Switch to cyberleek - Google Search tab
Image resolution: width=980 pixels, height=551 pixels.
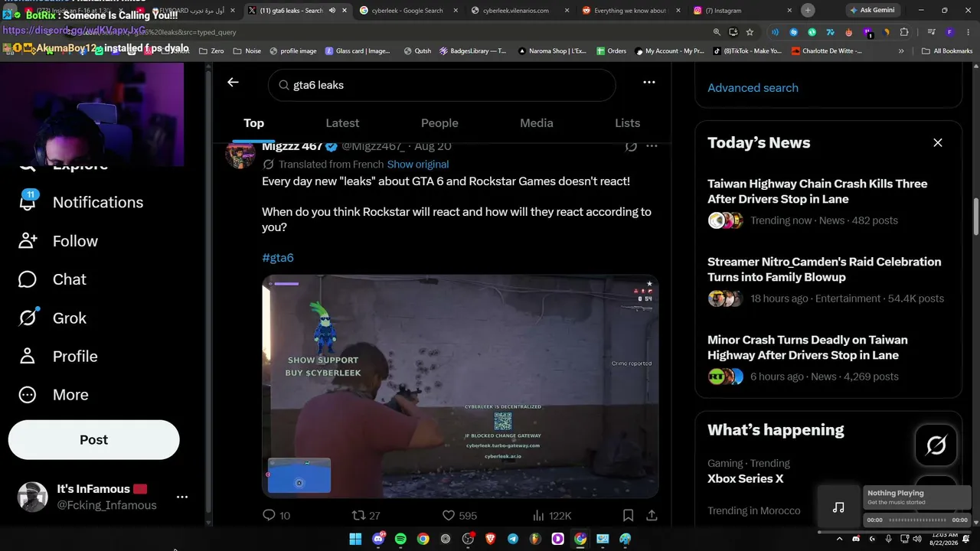pos(407,11)
